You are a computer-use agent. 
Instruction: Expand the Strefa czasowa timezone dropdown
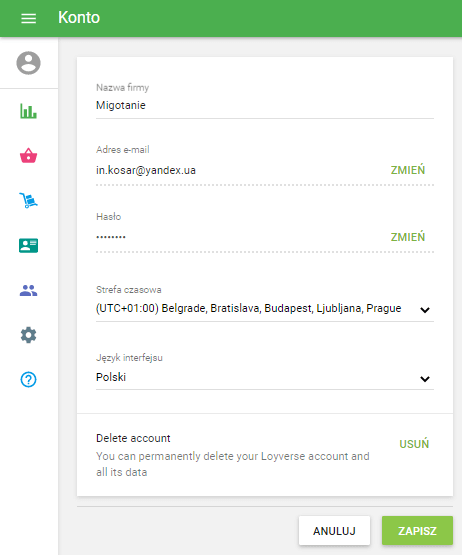tap(264, 309)
